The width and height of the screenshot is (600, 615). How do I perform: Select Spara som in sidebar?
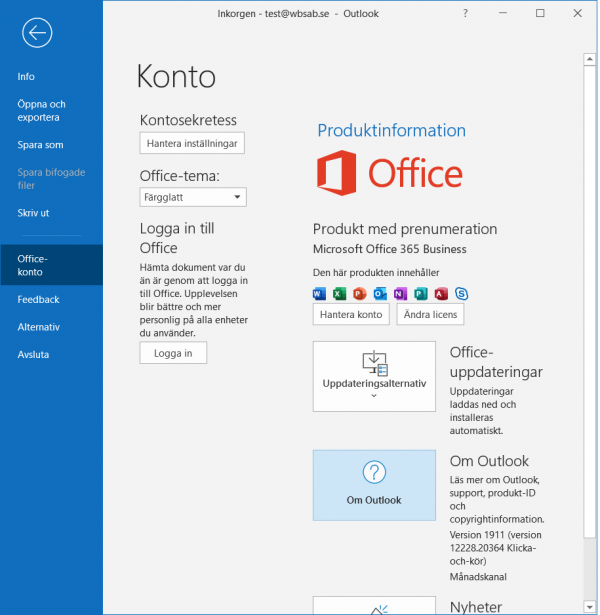[x=40, y=145]
